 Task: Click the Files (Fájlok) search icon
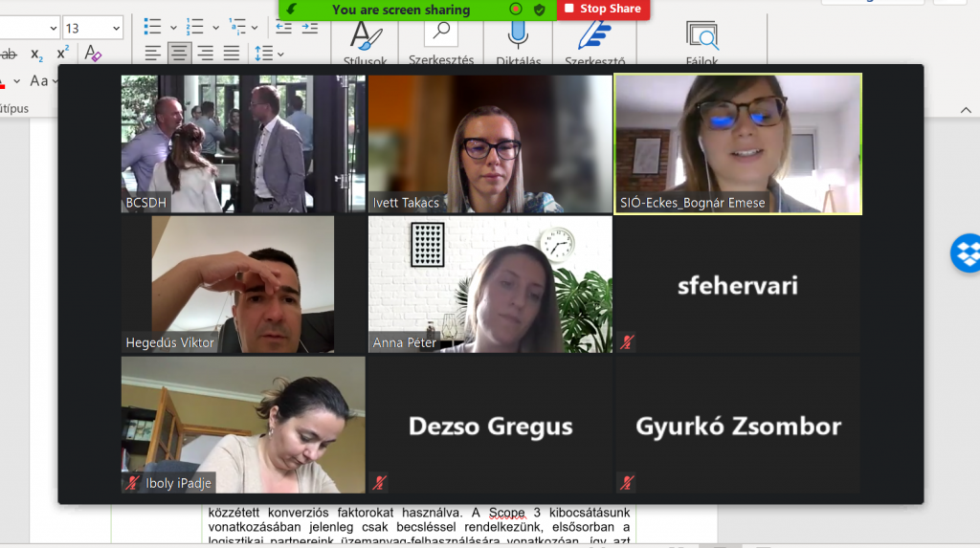pyautogui.click(x=702, y=35)
